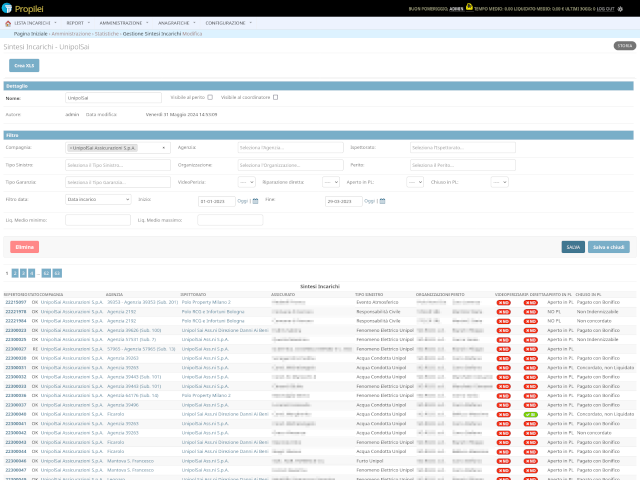Open the Amministrazione menu
The height and width of the screenshot is (480, 640).
[124, 23]
